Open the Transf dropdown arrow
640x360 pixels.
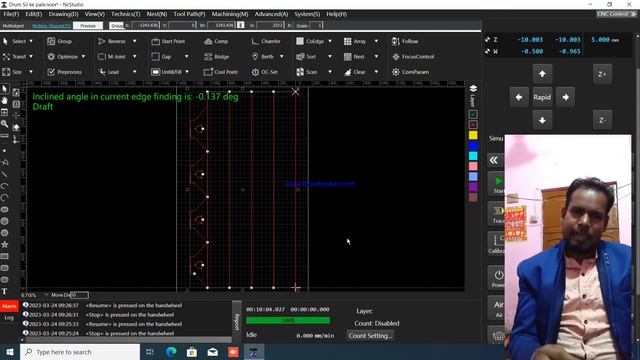[x=31, y=57]
